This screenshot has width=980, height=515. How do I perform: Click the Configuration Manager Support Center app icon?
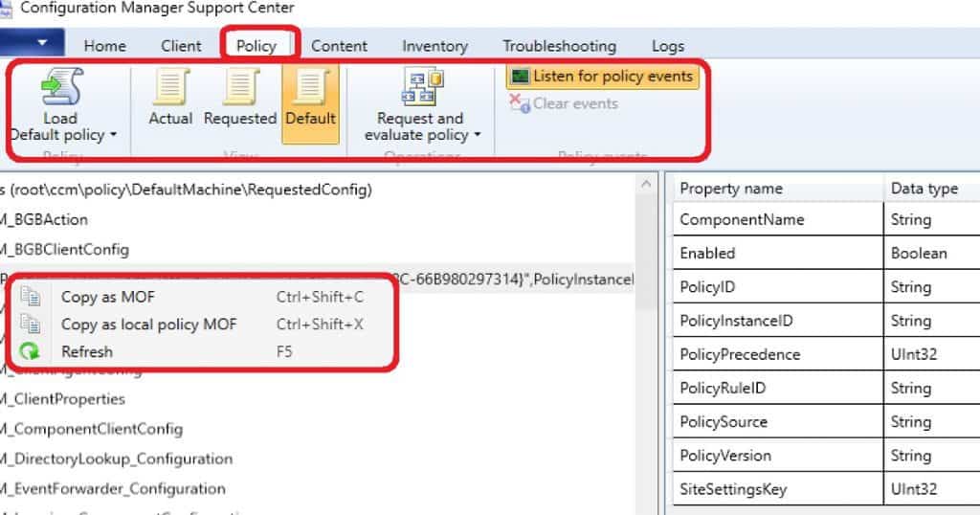6,9
